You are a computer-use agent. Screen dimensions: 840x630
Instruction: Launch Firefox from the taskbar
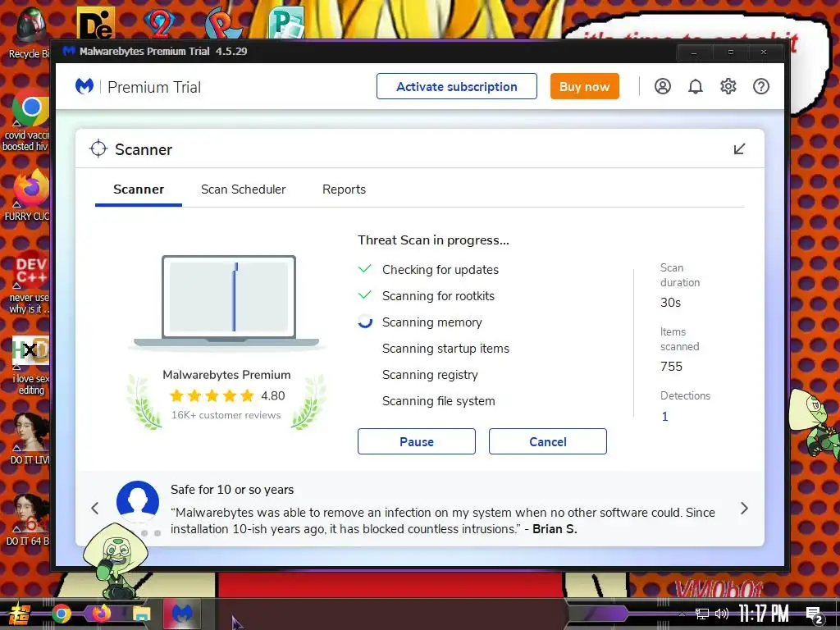pyautogui.click(x=101, y=614)
